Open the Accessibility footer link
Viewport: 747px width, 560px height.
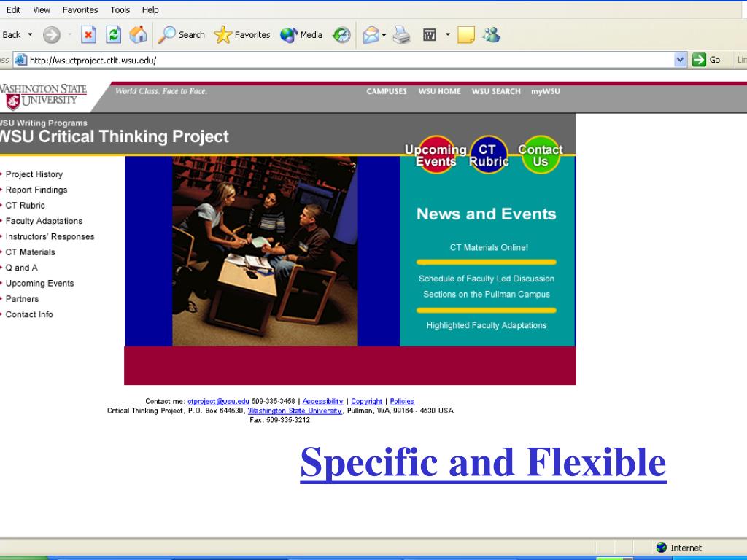(322, 402)
